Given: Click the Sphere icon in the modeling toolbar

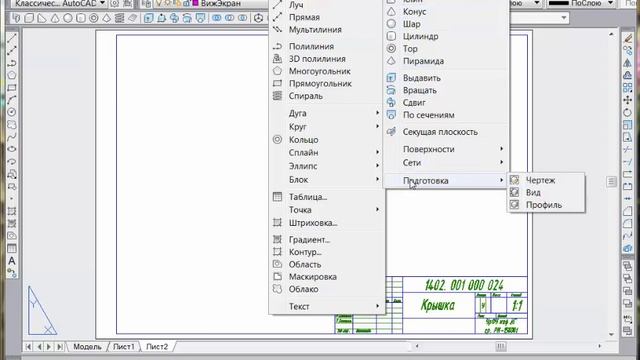Looking at the screenshot, I should tap(68, 18).
